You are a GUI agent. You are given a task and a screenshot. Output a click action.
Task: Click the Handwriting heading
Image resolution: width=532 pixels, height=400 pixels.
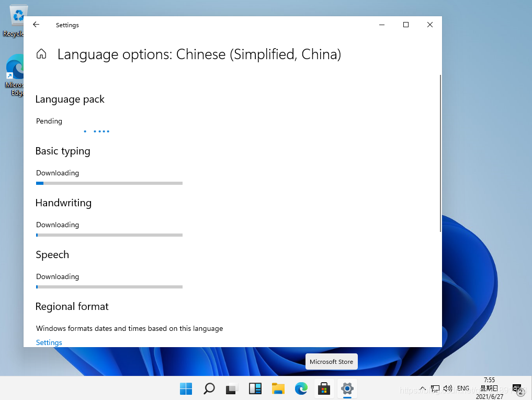coord(63,203)
